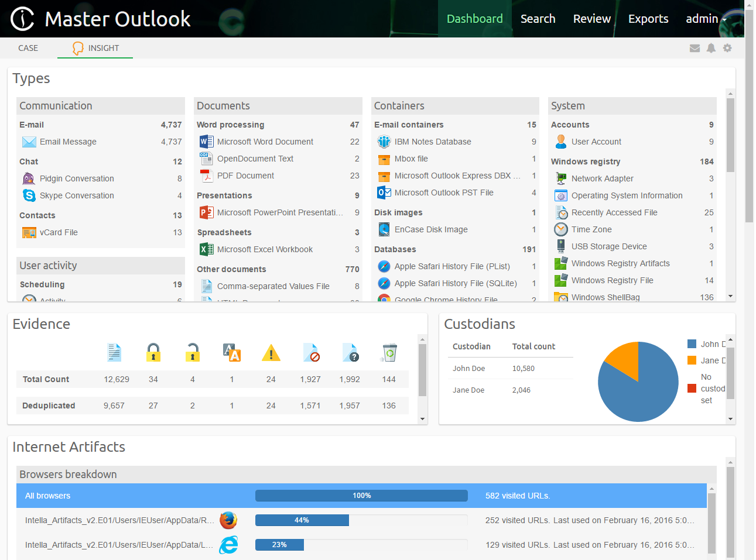Click the Microsoft Outlook PST File icon
This screenshot has width=756, height=560.
pyautogui.click(x=384, y=193)
